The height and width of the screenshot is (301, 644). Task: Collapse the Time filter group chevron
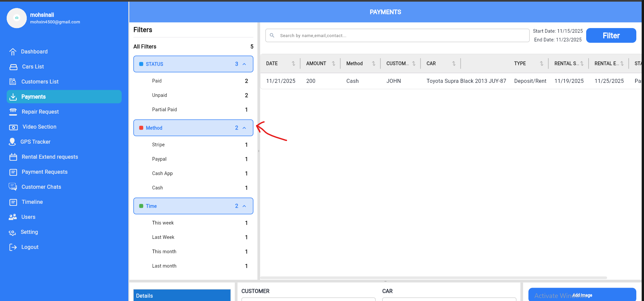[244, 206]
